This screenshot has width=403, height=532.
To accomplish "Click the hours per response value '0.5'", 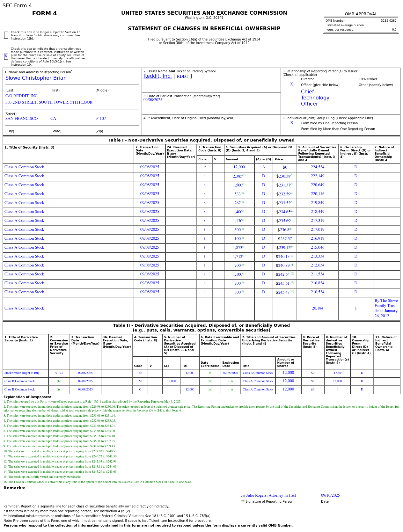I will coord(394,30).
